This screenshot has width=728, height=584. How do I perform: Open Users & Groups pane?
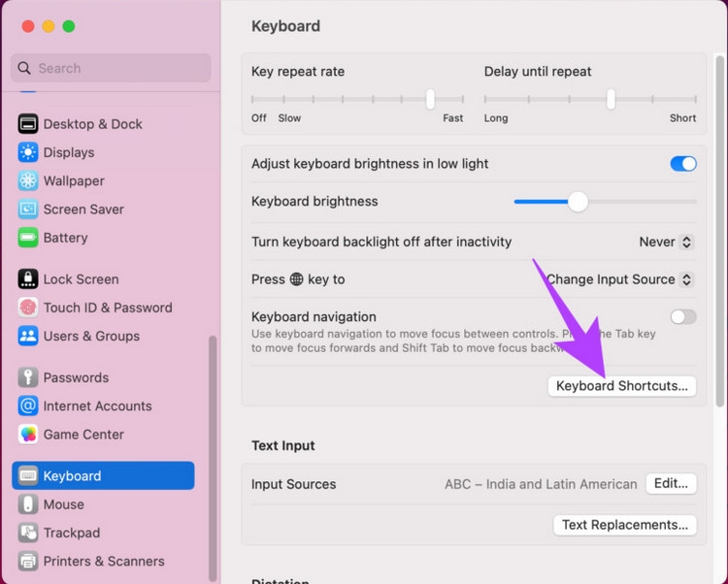coord(91,337)
